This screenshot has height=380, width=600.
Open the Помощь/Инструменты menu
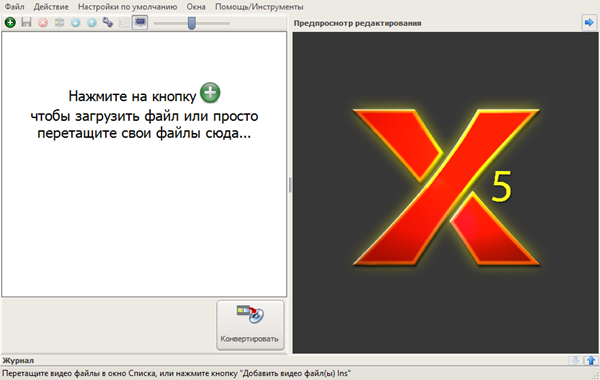[x=259, y=7]
